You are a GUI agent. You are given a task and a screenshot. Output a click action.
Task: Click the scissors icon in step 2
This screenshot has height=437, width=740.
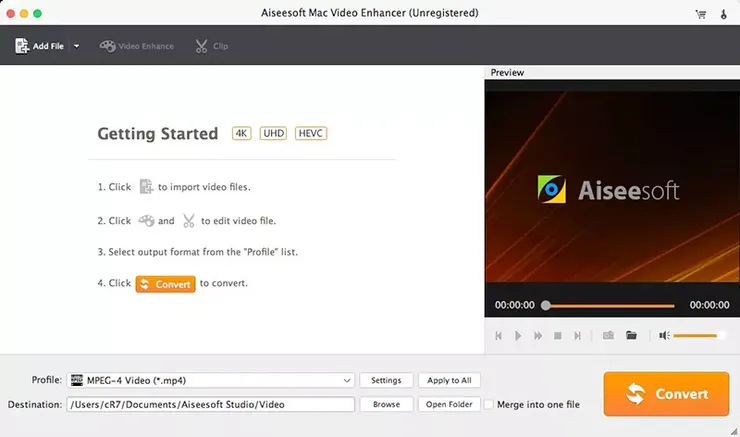[x=189, y=220]
